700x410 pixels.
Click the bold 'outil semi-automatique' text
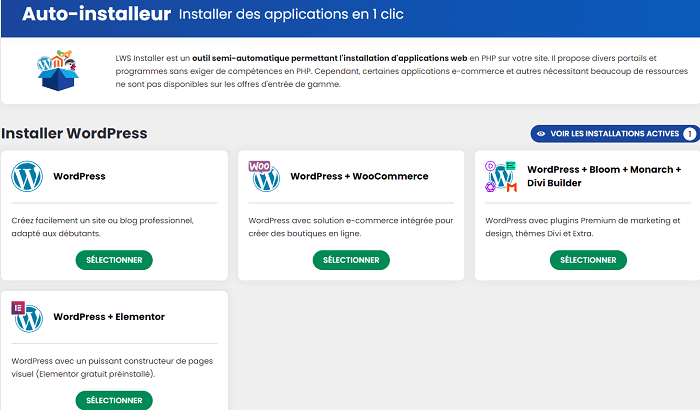(329, 58)
